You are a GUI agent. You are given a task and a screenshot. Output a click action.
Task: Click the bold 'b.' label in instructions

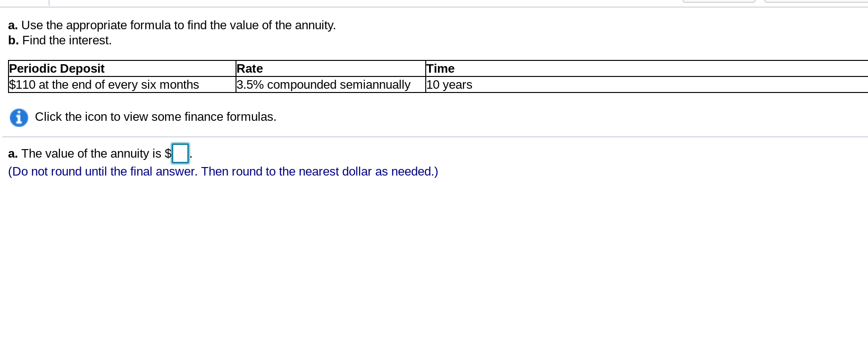click(13, 40)
